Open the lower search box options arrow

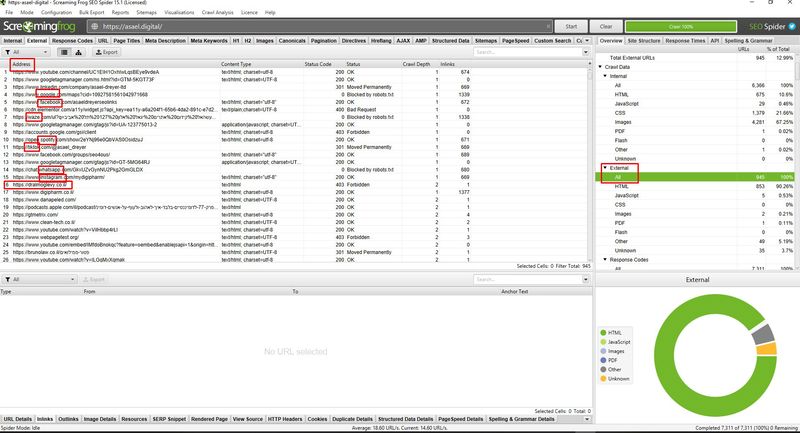coord(586,279)
